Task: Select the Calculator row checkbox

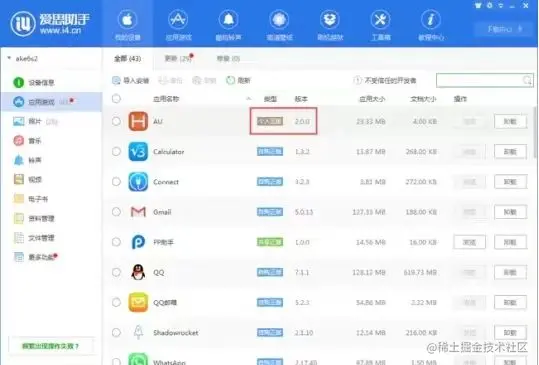Action: click(x=116, y=152)
